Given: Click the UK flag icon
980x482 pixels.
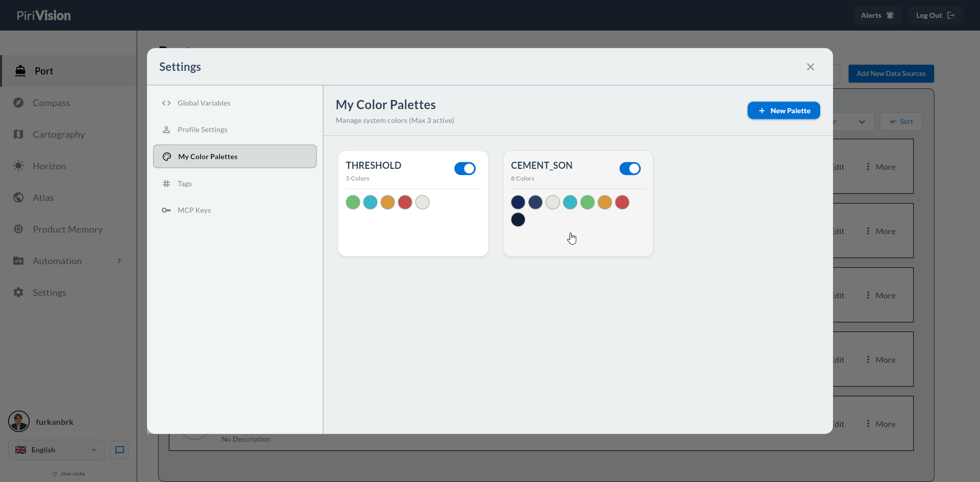Looking at the screenshot, I should pos(21,450).
